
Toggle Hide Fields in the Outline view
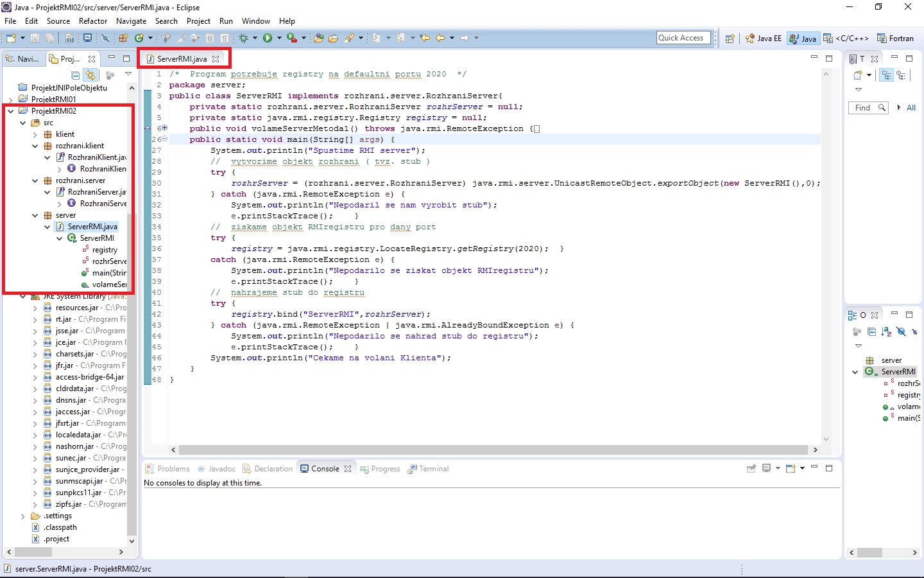901,332
